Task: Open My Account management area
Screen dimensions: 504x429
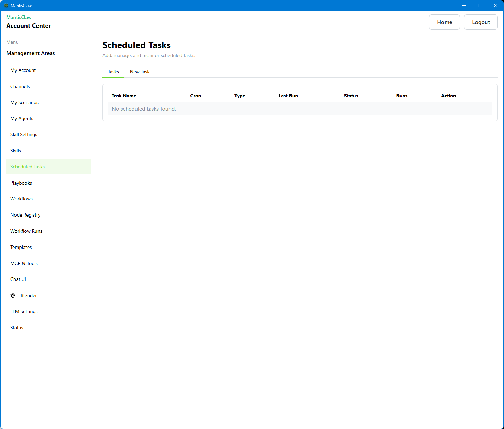Action: click(x=23, y=70)
